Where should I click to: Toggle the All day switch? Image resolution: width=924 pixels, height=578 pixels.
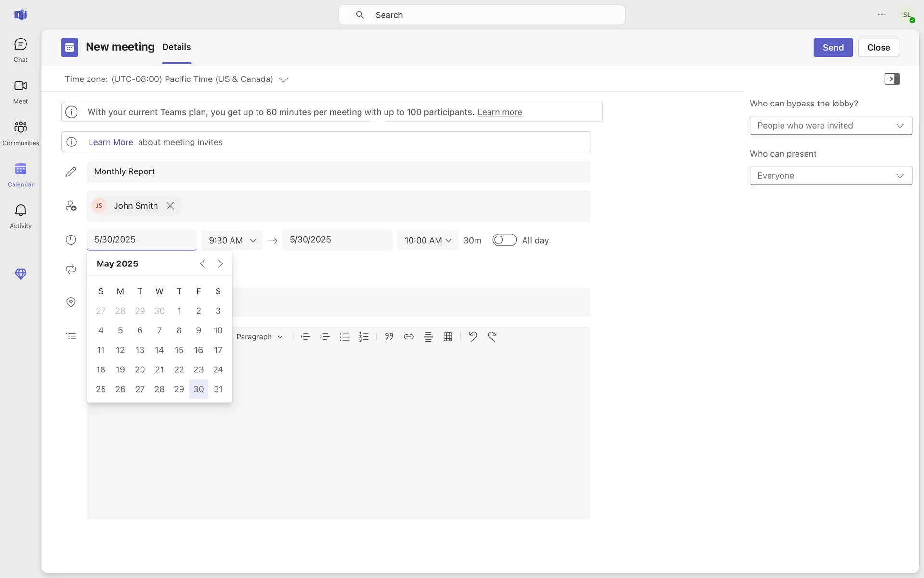click(504, 240)
